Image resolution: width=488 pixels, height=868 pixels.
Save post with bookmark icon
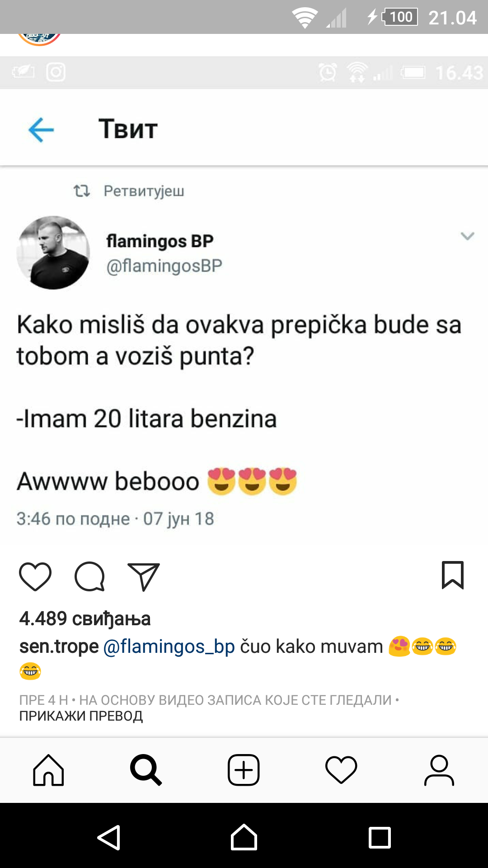pos(453,575)
